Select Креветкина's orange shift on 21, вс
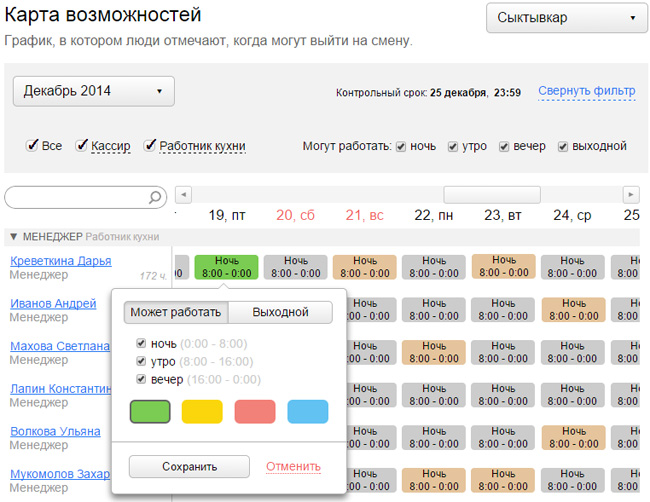Viewport: 650px width, 502px height. point(365,267)
